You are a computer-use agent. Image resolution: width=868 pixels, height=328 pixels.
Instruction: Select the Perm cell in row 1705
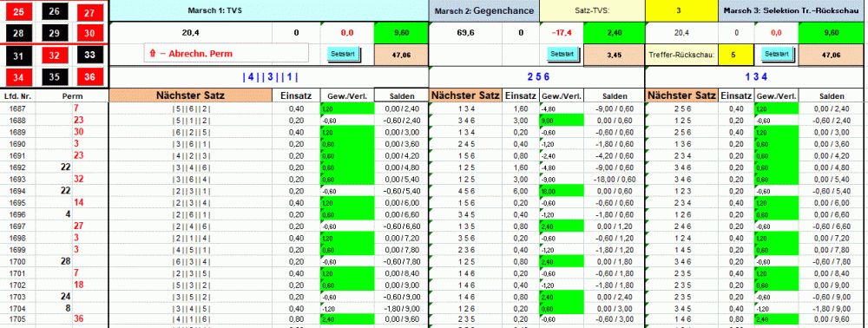pyautogui.click(x=73, y=318)
